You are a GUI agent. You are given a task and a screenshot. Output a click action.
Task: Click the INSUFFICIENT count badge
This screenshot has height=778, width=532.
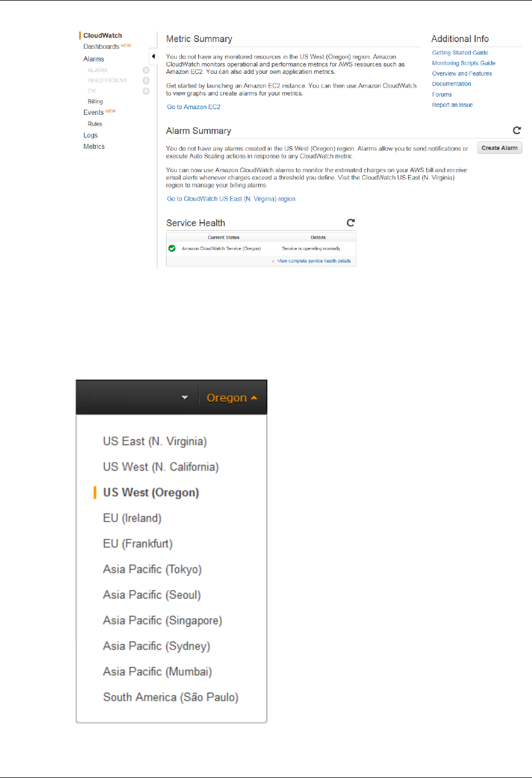coord(146,81)
